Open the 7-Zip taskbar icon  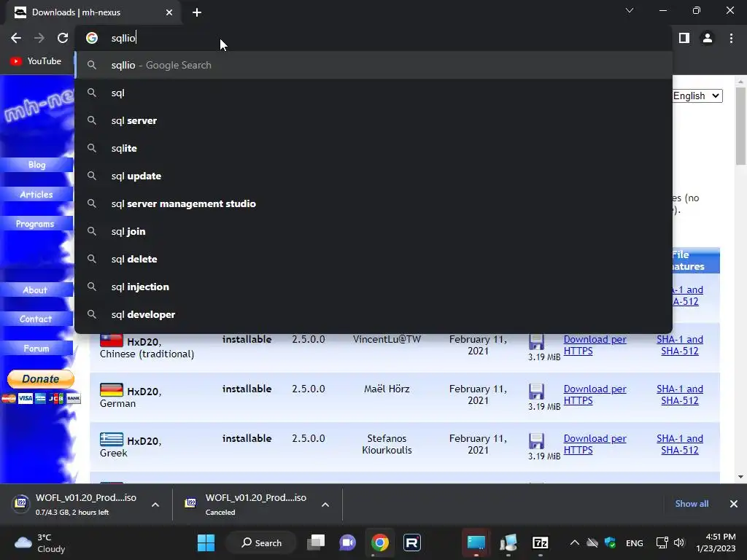pos(541,542)
